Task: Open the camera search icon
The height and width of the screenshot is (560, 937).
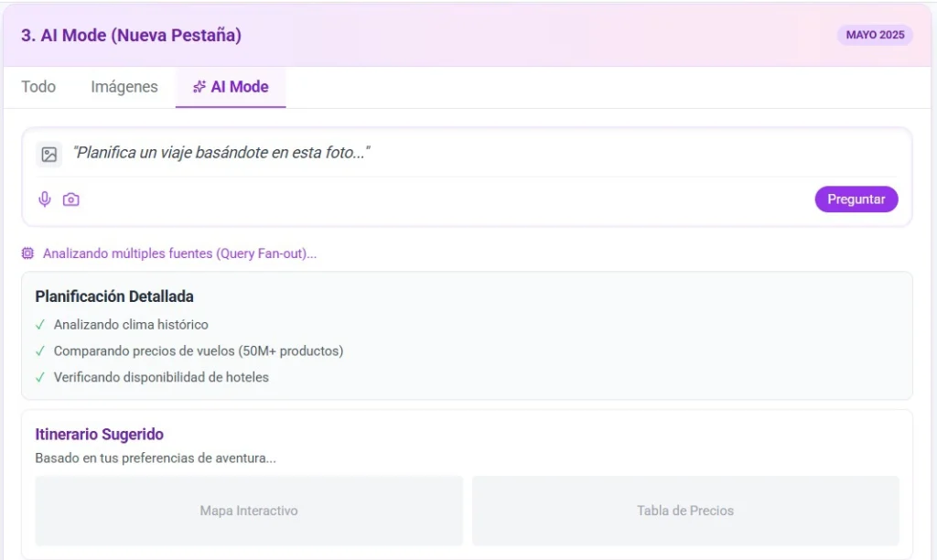Action: tap(70, 199)
